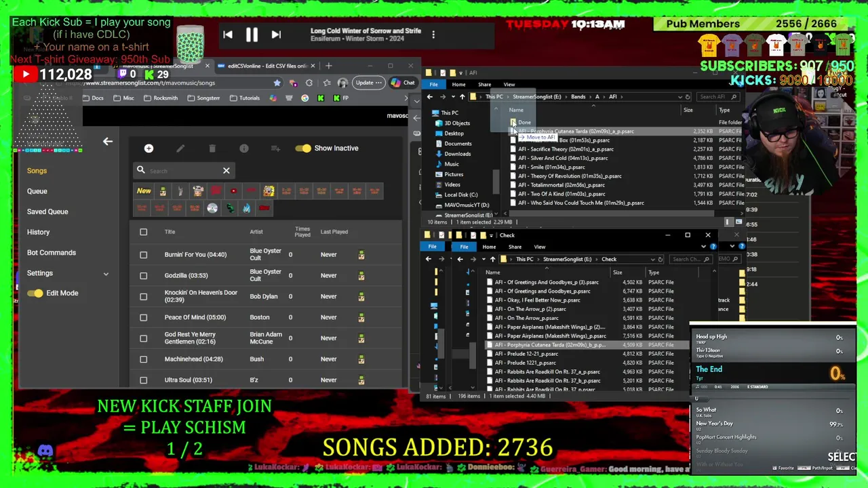Check the Knockin' On Heaven's Door checkbox
This screenshot has width=868, height=488.
(x=143, y=296)
